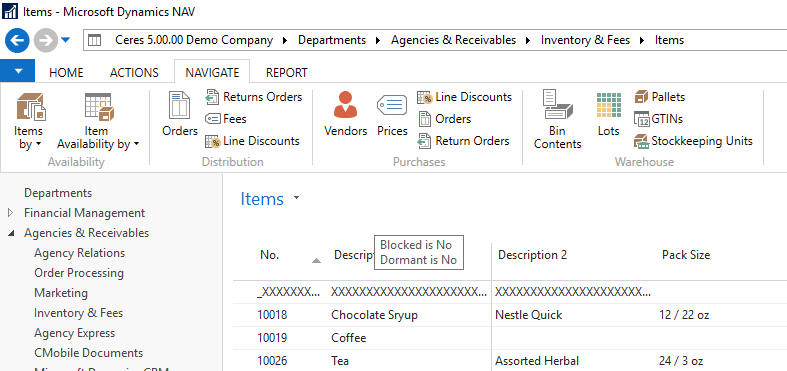Screen dimensions: 787x371
Task: Click the Nestle Quick cell
Action: click(x=529, y=315)
